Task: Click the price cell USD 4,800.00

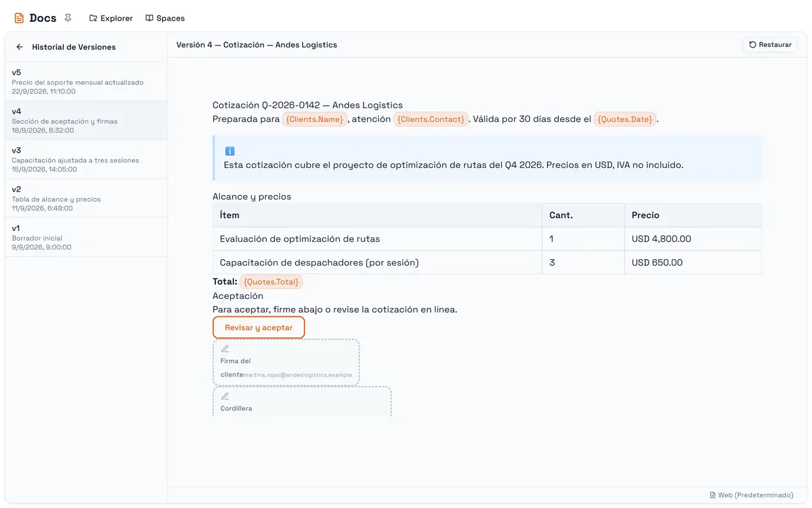Action: click(693, 239)
